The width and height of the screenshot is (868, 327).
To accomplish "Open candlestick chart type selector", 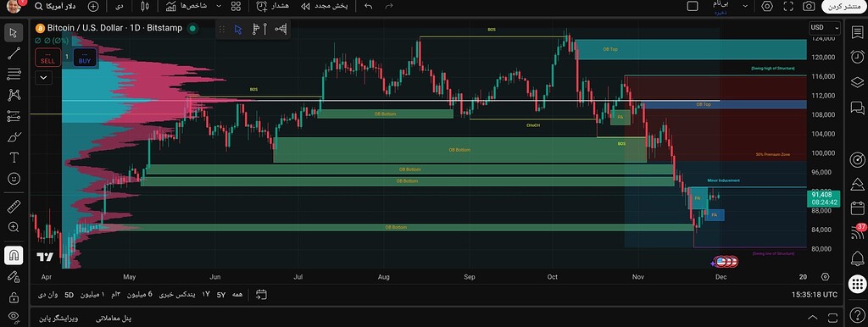I will (x=144, y=6).
